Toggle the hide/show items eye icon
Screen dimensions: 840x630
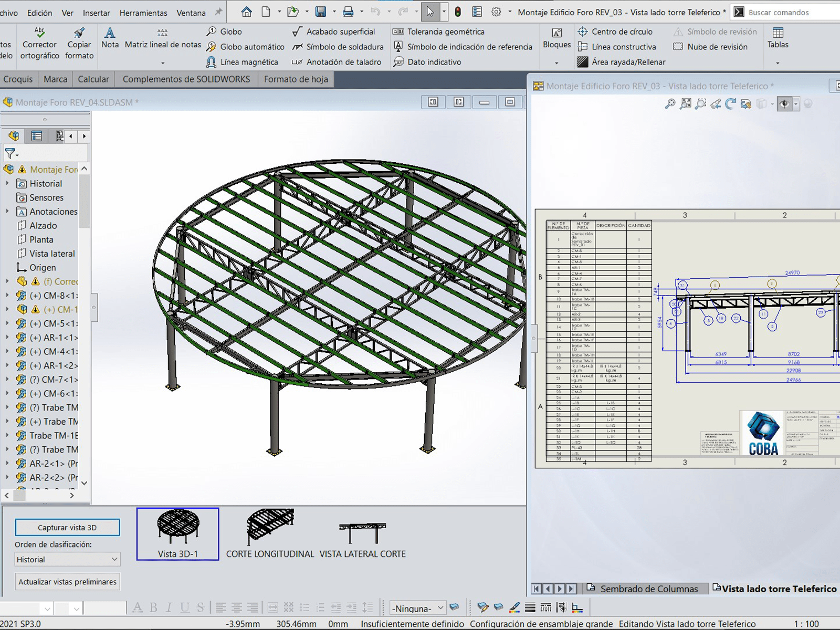pyautogui.click(x=784, y=104)
